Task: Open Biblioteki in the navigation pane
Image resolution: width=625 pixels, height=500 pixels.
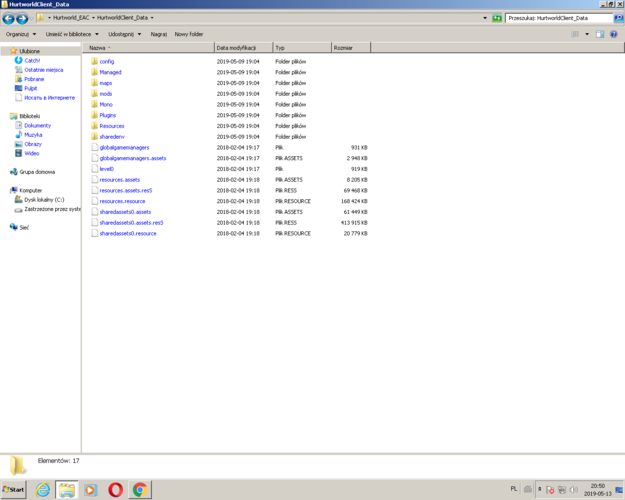Action: [29, 116]
